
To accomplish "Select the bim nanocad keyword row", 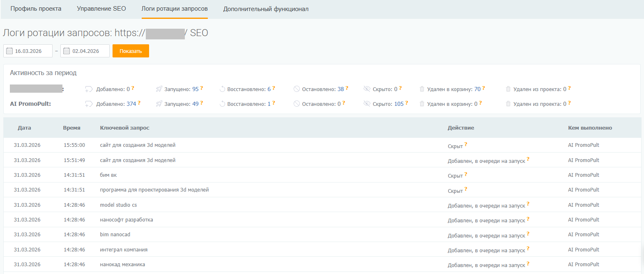I will click(115, 235).
